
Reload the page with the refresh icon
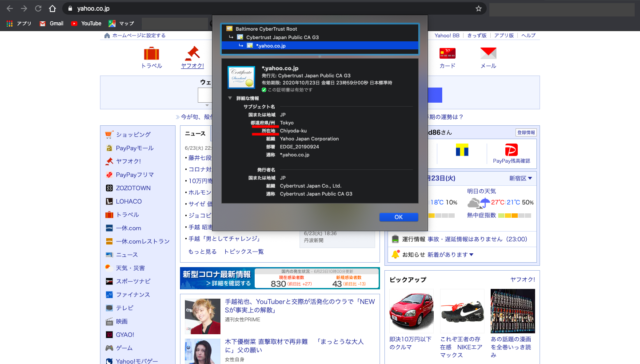(38, 8)
